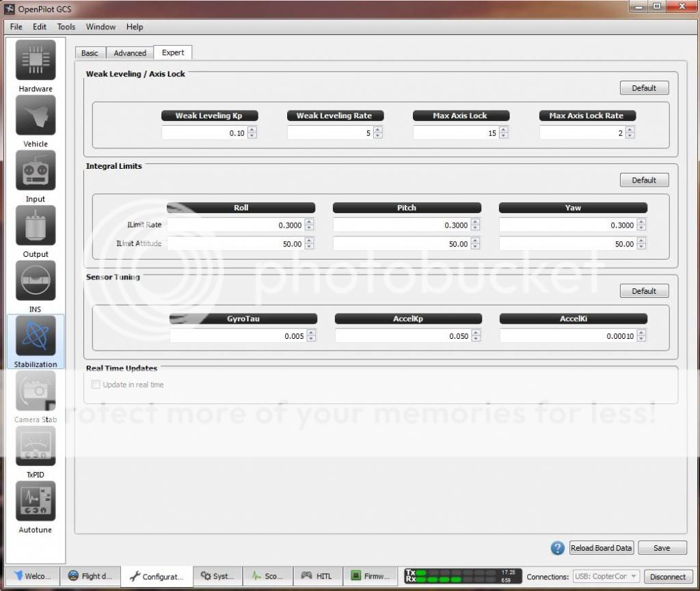Reset Integral Limits to Default

pyautogui.click(x=644, y=180)
